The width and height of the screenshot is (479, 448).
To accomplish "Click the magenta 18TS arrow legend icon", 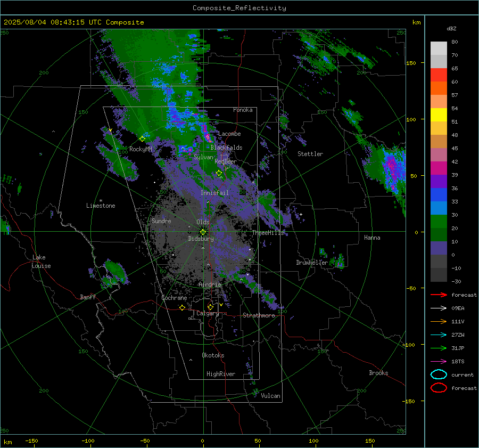I will tap(439, 362).
